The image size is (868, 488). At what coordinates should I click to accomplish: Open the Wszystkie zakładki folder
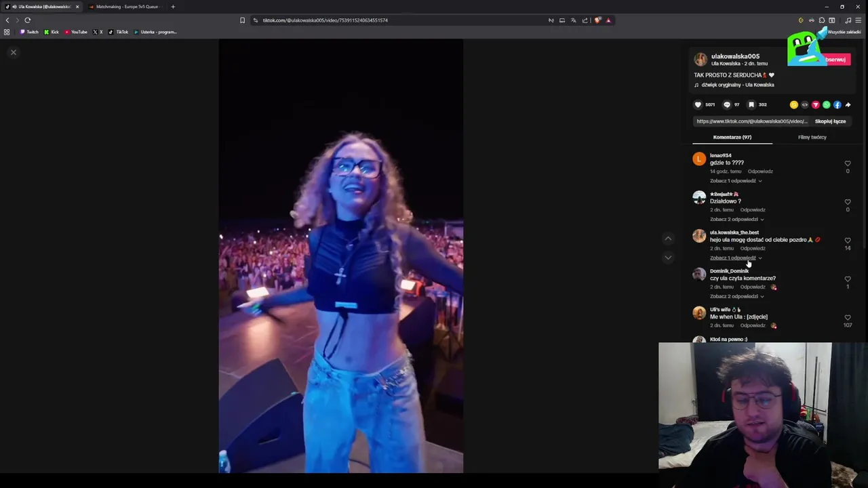(843, 32)
